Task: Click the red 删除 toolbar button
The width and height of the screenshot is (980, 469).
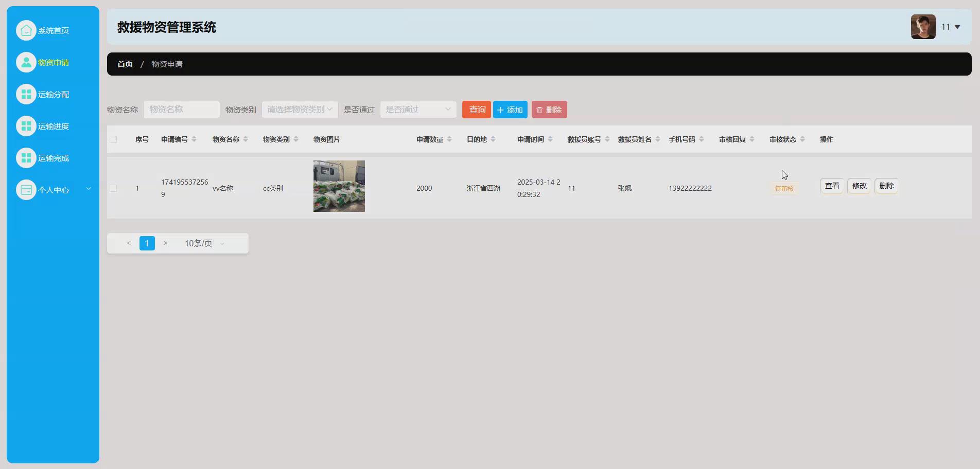Action: [x=549, y=110]
